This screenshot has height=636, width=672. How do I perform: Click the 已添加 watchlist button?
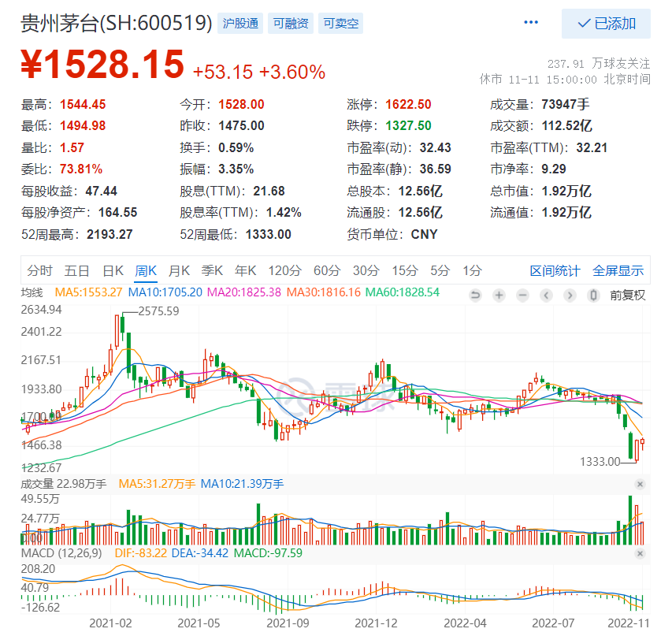(606, 24)
